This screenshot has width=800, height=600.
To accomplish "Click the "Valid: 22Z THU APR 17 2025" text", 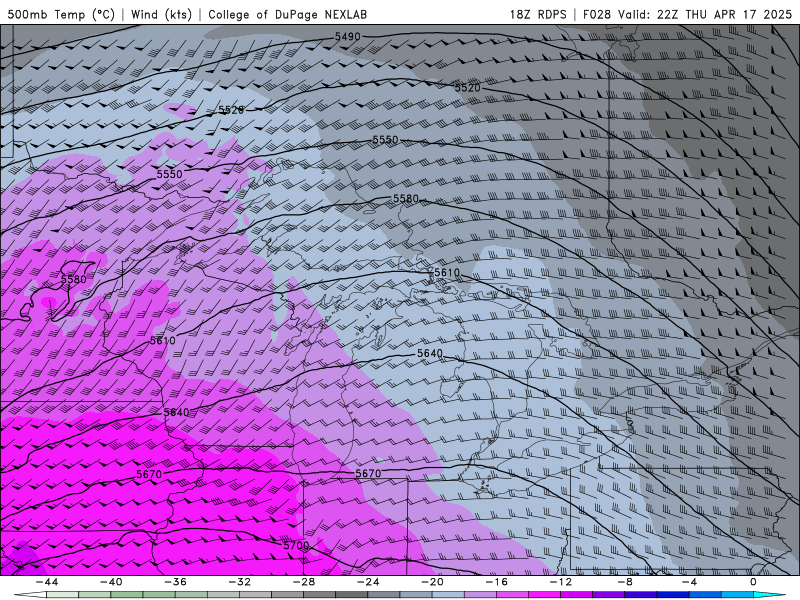I will pos(705,14).
